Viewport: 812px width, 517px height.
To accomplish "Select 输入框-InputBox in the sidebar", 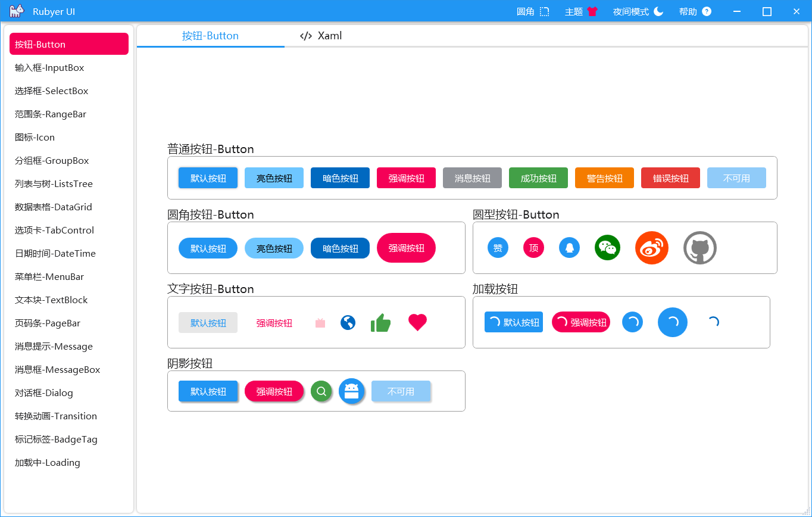I will click(x=49, y=68).
